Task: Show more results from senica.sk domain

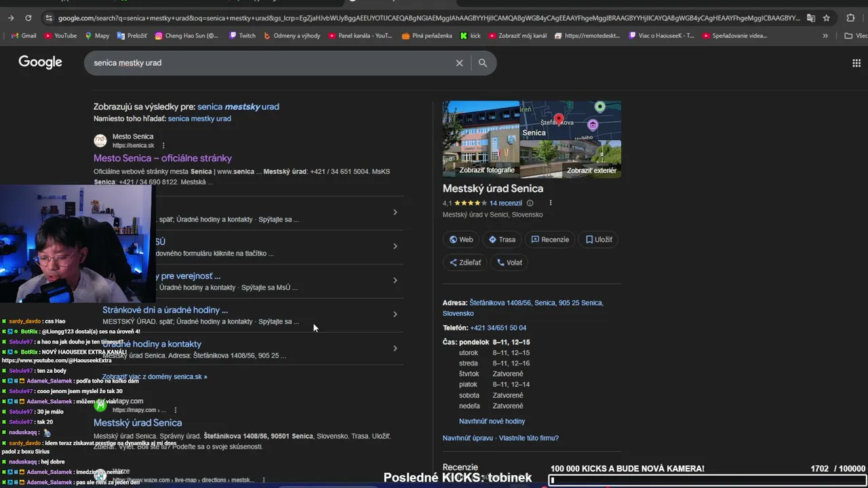Action: pos(155,376)
